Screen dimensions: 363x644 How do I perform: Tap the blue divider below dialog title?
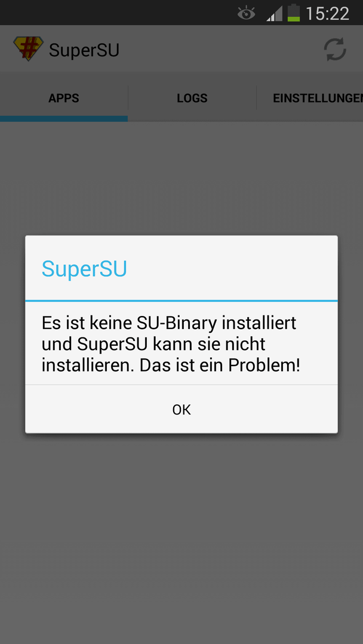coord(181,301)
